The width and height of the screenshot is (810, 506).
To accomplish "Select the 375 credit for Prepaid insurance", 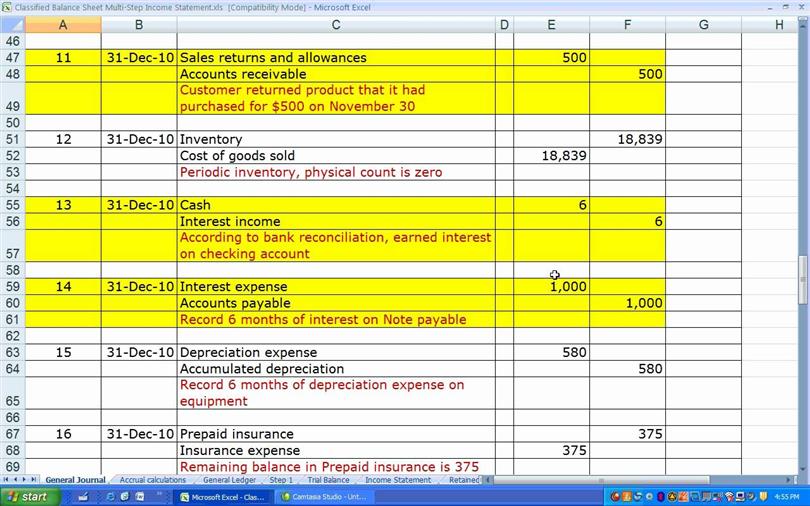I will [x=627, y=434].
